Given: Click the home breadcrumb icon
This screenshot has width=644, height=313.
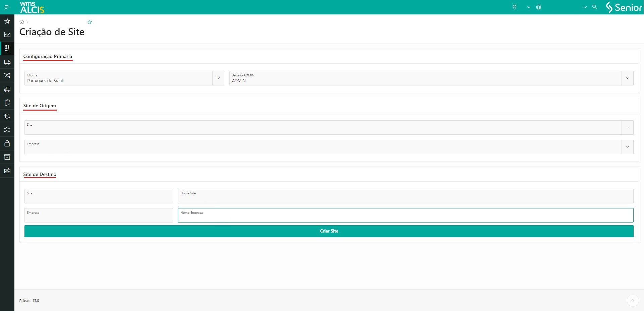Looking at the screenshot, I should [x=22, y=22].
